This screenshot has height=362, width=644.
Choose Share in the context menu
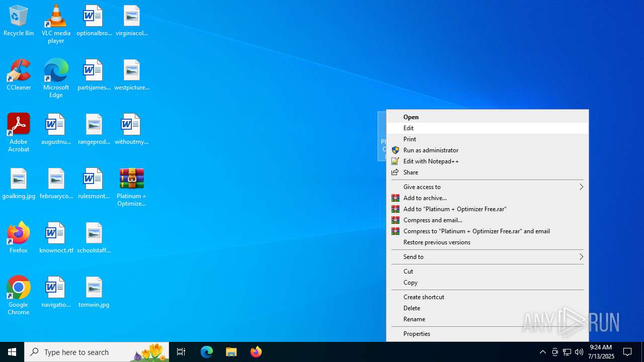(488, 172)
